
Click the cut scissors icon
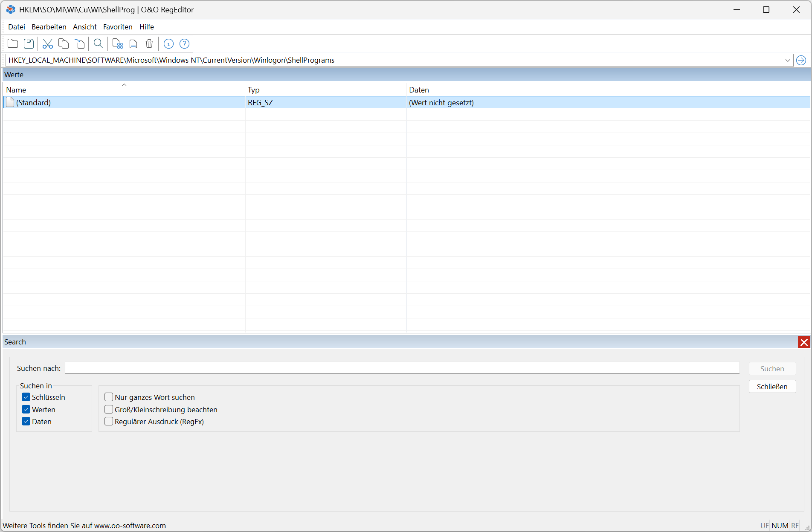pyautogui.click(x=47, y=43)
